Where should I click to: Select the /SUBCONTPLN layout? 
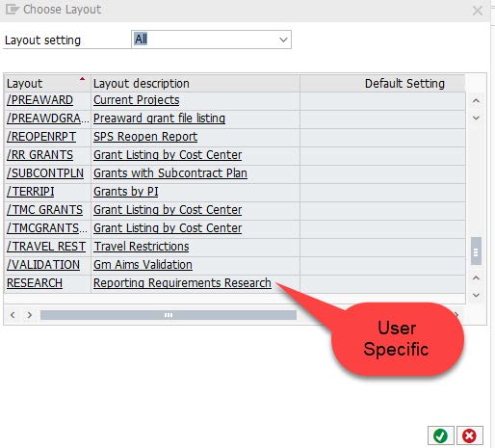45,173
